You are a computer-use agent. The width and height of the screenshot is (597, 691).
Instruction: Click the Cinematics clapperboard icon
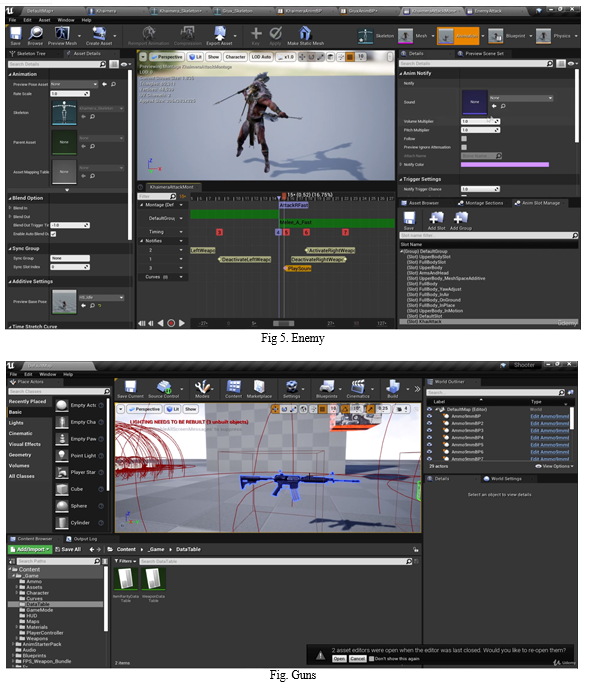358,386
